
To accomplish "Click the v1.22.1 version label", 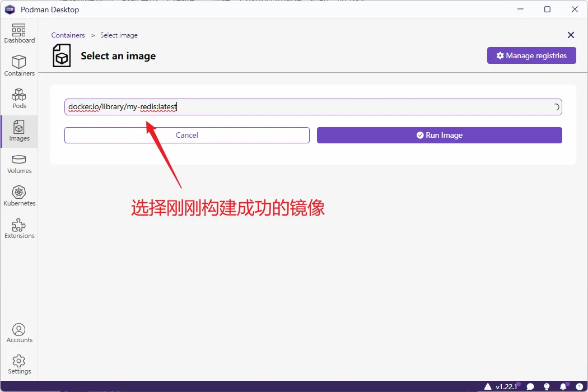I will 506,386.
